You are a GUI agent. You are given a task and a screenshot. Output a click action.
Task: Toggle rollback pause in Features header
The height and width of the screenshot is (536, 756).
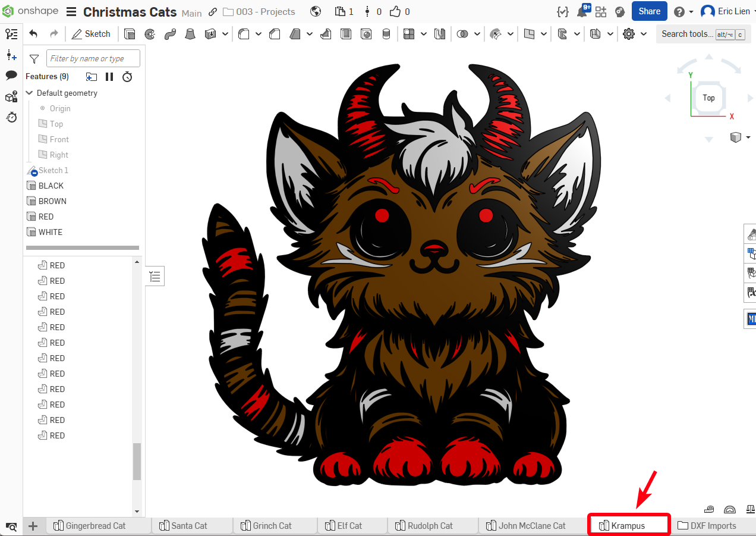pos(109,76)
